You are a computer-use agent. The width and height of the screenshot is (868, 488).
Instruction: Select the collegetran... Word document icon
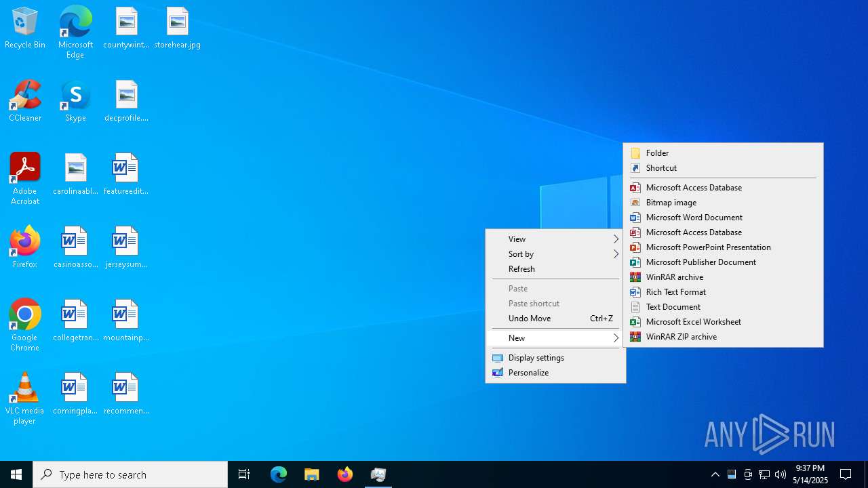(75, 321)
